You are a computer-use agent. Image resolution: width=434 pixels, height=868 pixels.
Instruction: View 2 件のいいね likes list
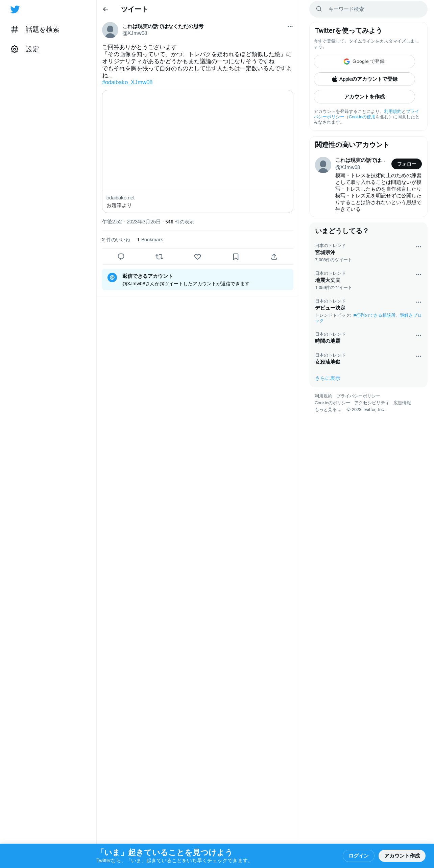click(x=116, y=240)
